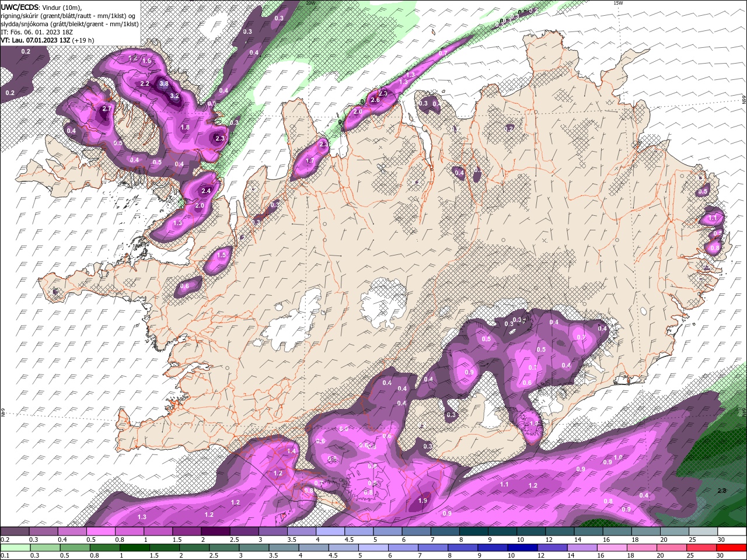Click the dark green lower swatch labeled 1
The width and height of the screenshot is (747, 560).
(x=134, y=548)
